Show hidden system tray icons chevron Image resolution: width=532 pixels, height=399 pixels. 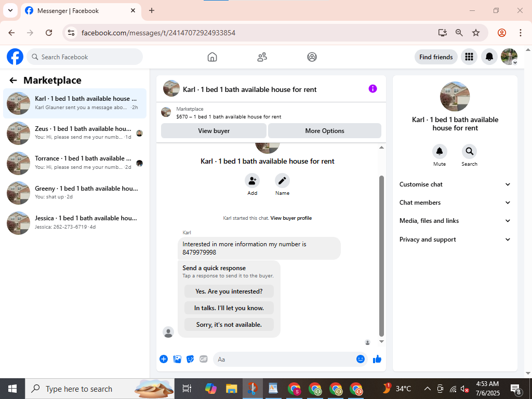[x=428, y=389]
